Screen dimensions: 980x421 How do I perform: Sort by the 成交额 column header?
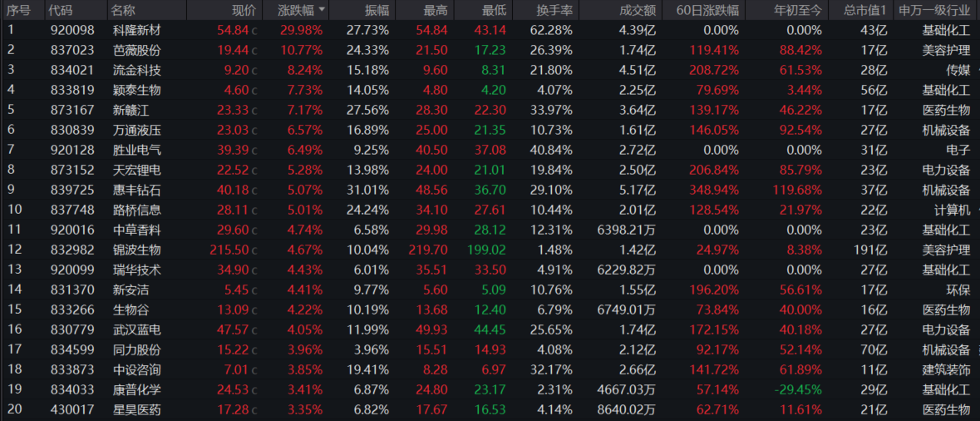pos(638,10)
